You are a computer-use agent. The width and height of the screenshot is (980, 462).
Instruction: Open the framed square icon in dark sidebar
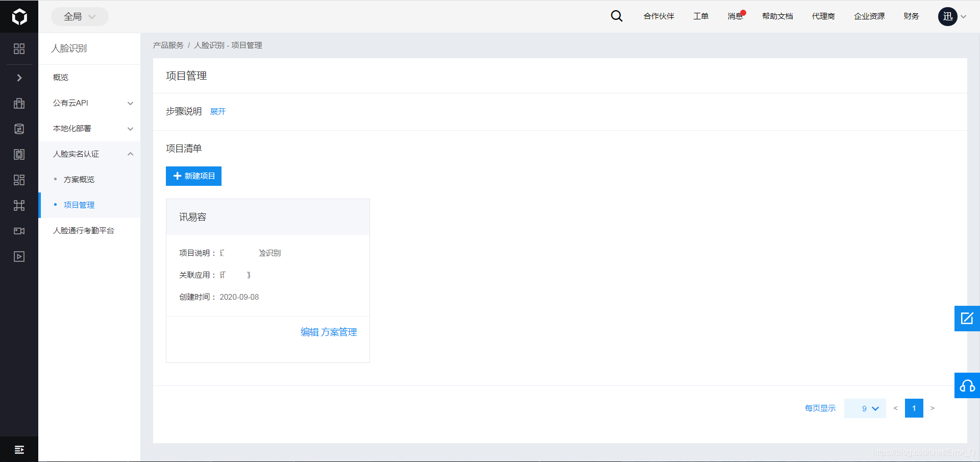pyautogui.click(x=19, y=154)
